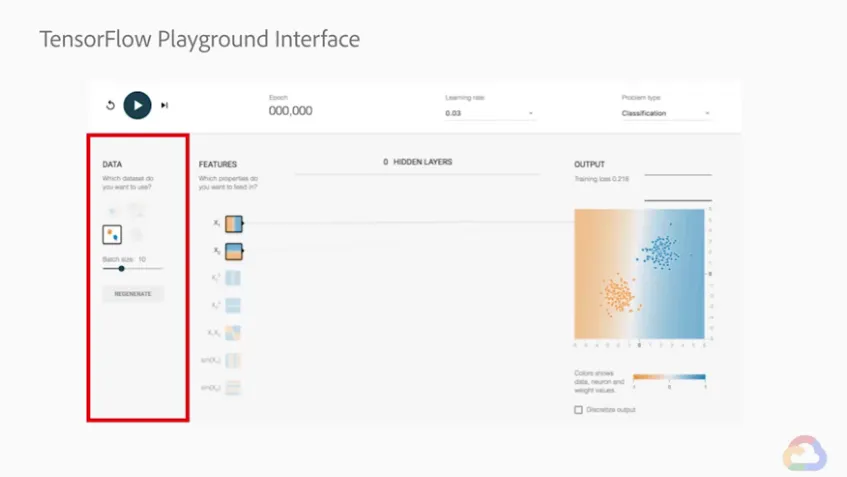Open the Problem type dropdown

(666, 113)
